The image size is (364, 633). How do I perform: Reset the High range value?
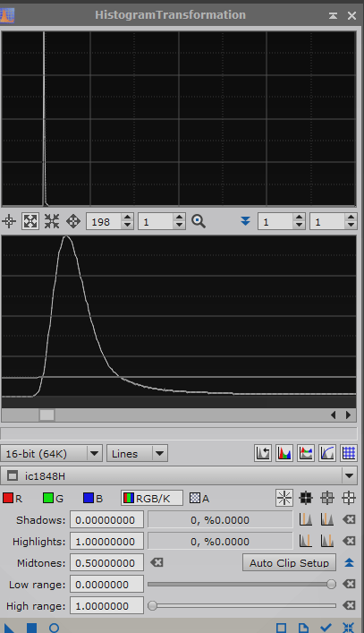coord(349,605)
